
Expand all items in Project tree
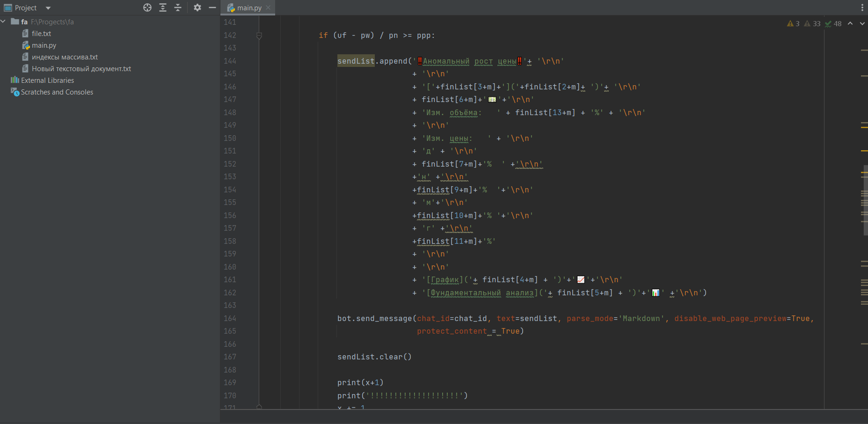click(163, 7)
